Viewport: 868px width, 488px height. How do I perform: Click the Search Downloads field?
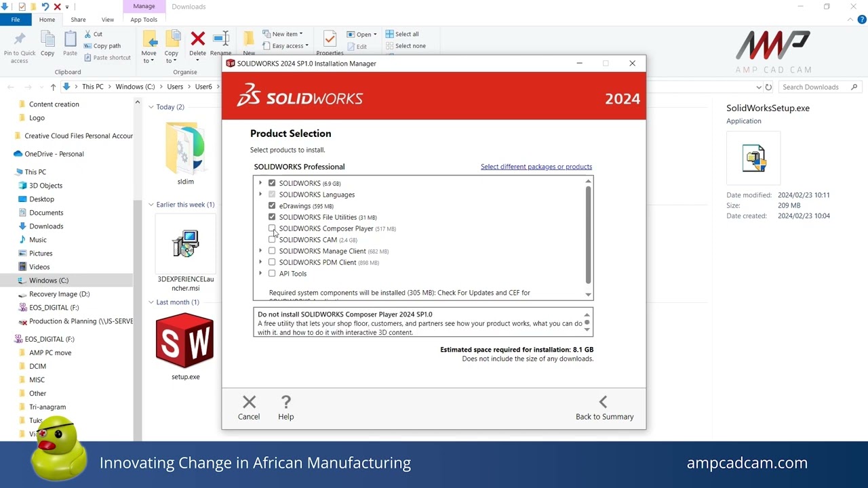[x=820, y=87]
